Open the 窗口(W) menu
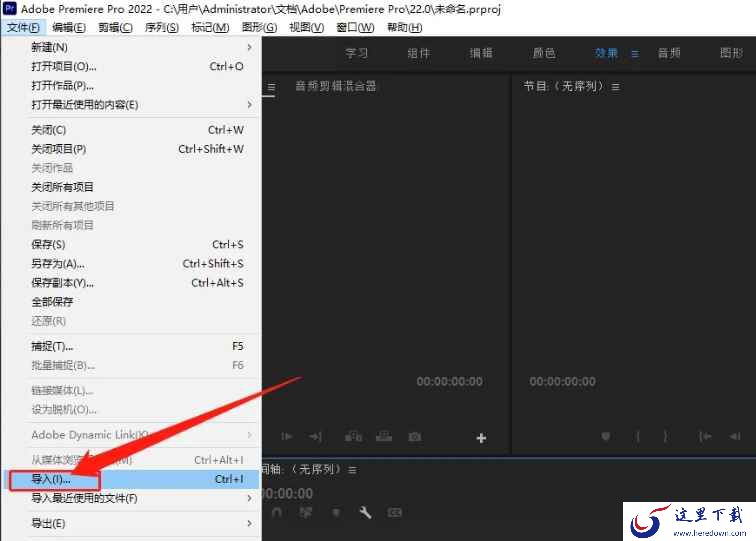The image size is (756, 541). [x=355, y=27]
